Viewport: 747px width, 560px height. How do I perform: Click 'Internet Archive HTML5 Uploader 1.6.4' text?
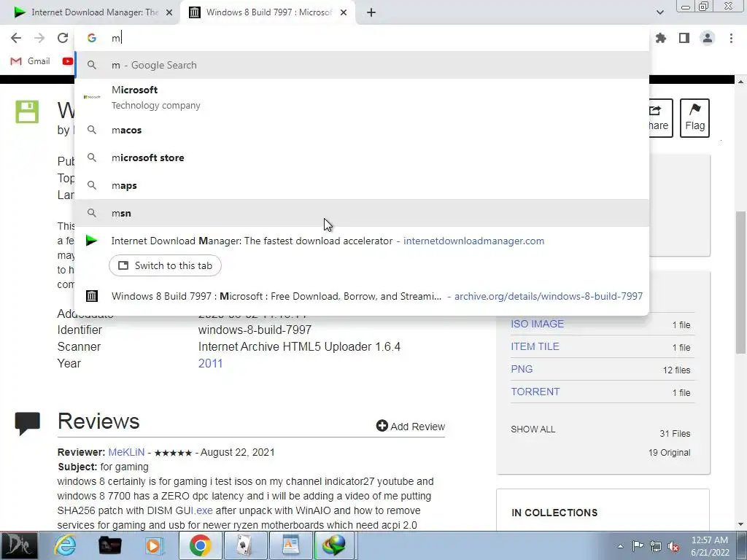click(x=299, y=346)
